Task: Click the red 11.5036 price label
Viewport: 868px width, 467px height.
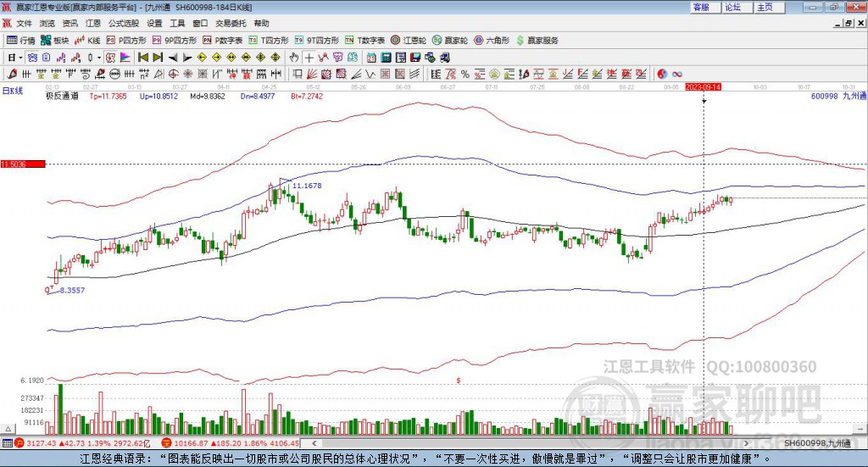Action: [x=23, y=164]
